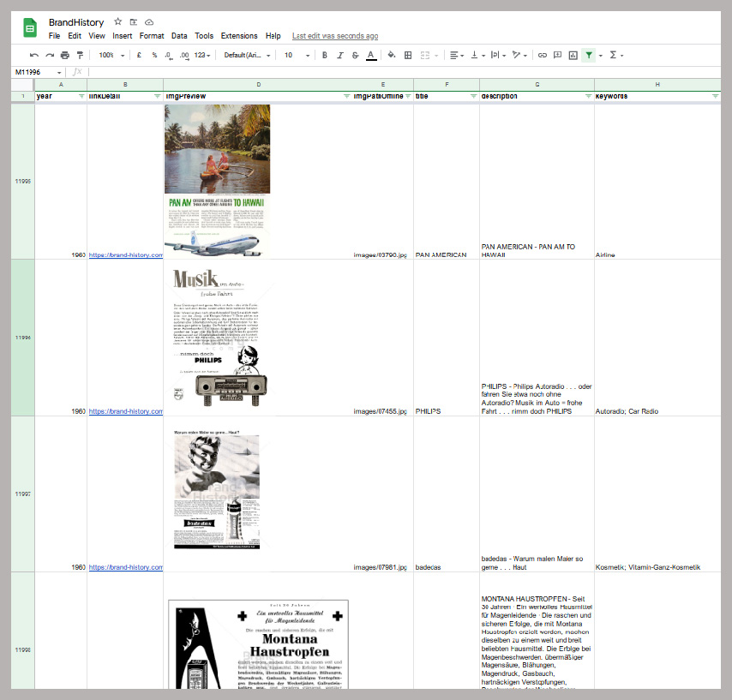This screenshot has height=700, width=732.
Task: Open brand-history.com link in PHILIPS row
Action: [125, 411]
